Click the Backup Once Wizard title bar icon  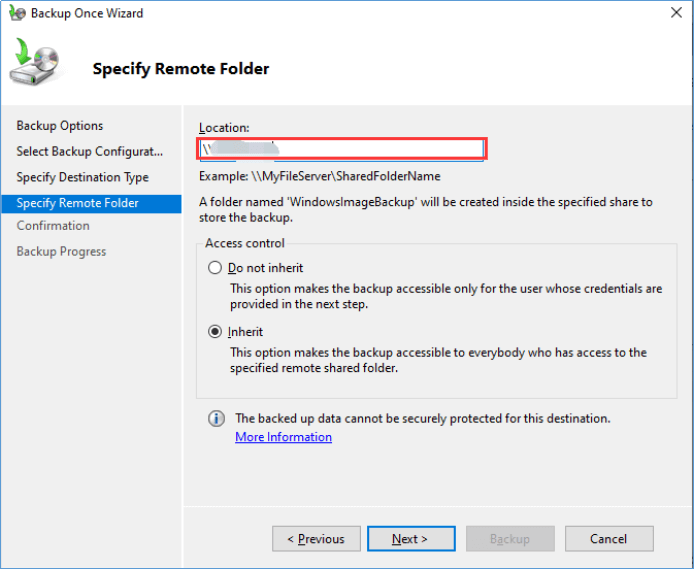point(17,14)
